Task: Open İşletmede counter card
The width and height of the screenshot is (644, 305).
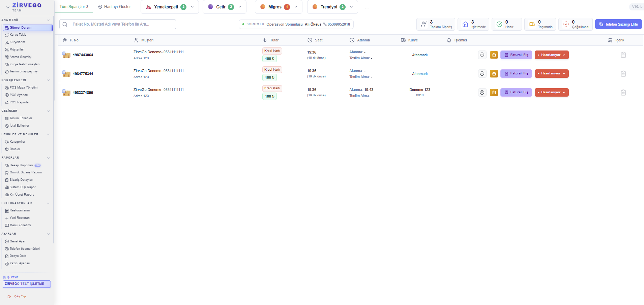Action: [x=473, y=24]
